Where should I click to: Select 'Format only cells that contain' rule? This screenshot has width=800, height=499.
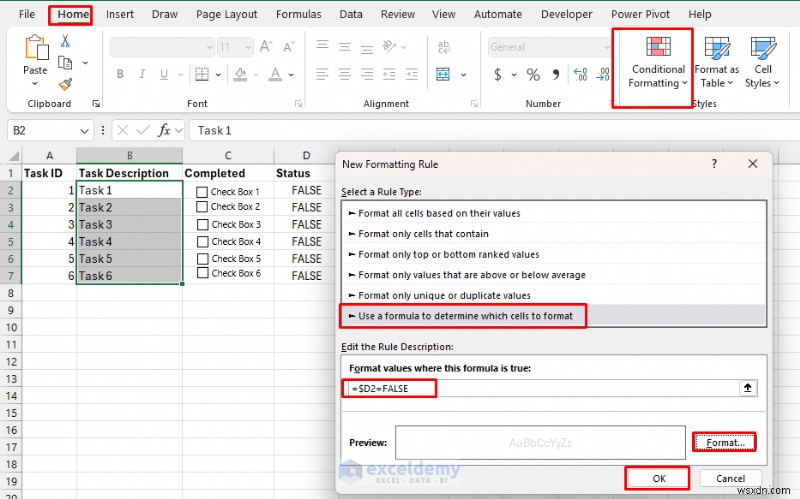[x=554, y=234]
